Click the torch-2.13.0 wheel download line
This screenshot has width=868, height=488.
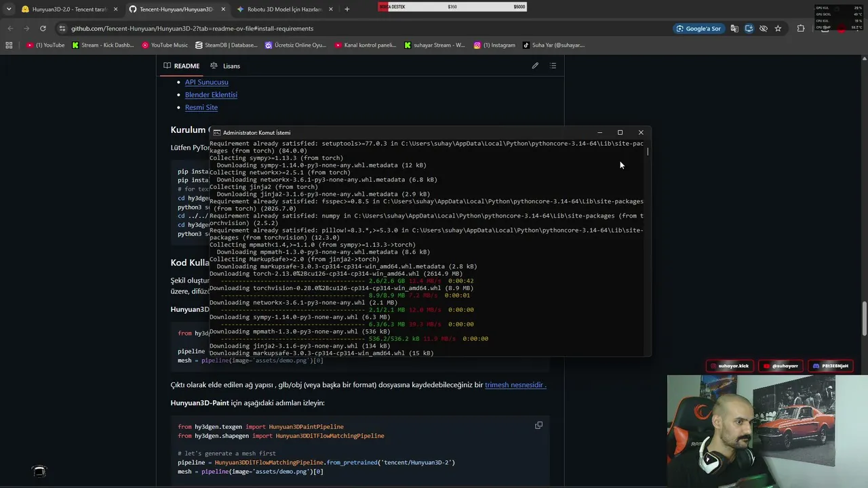point(336,274)
